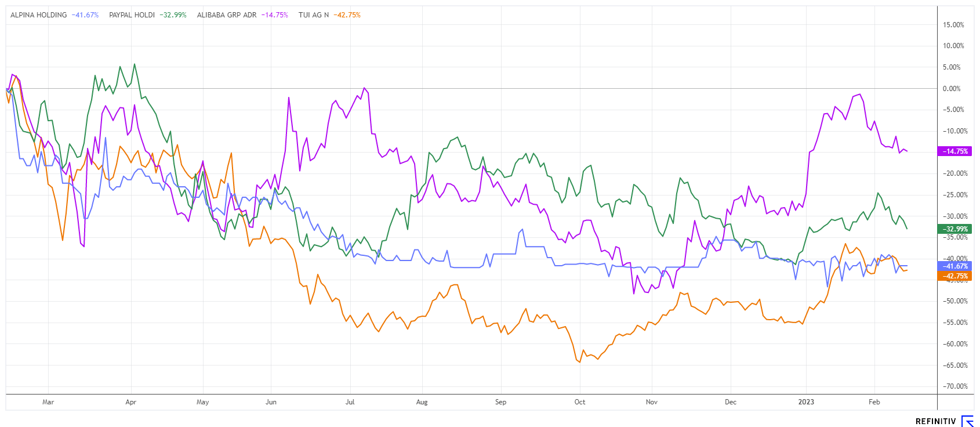
Task: Click the blue -41.67% axis value badge
Action: pos(954,266)
